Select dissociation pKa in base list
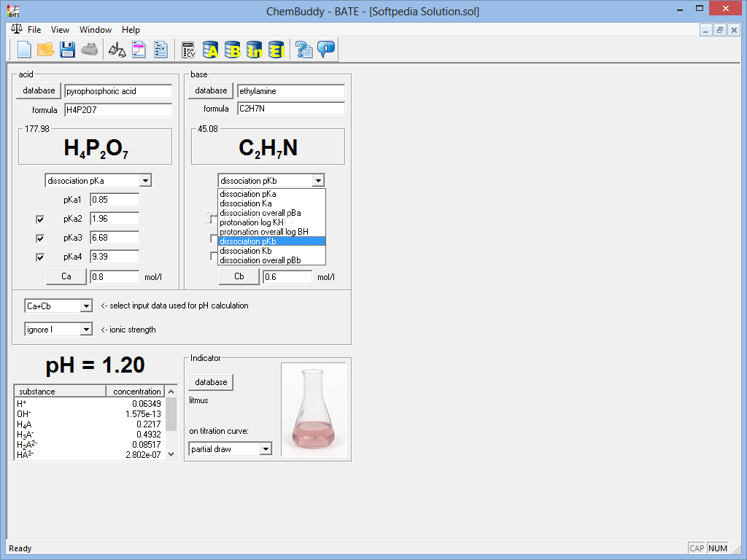747x560 pixels. point(271,194)
